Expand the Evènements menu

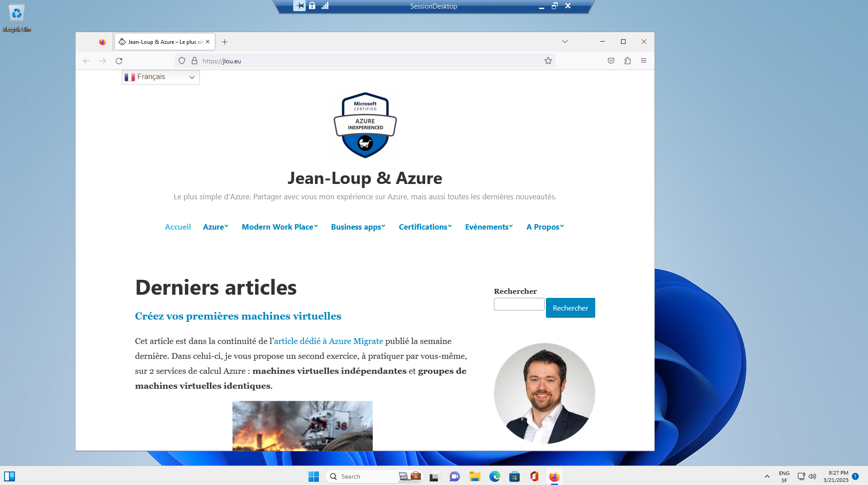click(x=489, y=227)
